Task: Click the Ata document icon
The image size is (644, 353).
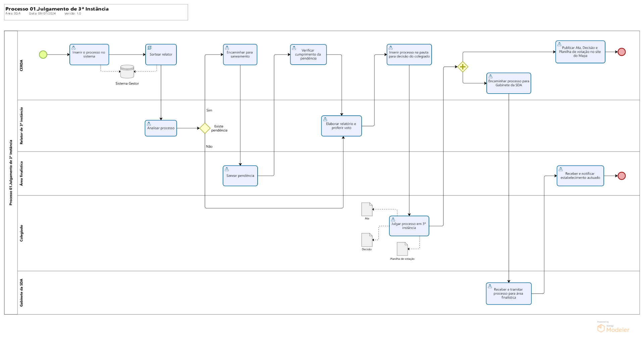Action: tap(367, 209)
